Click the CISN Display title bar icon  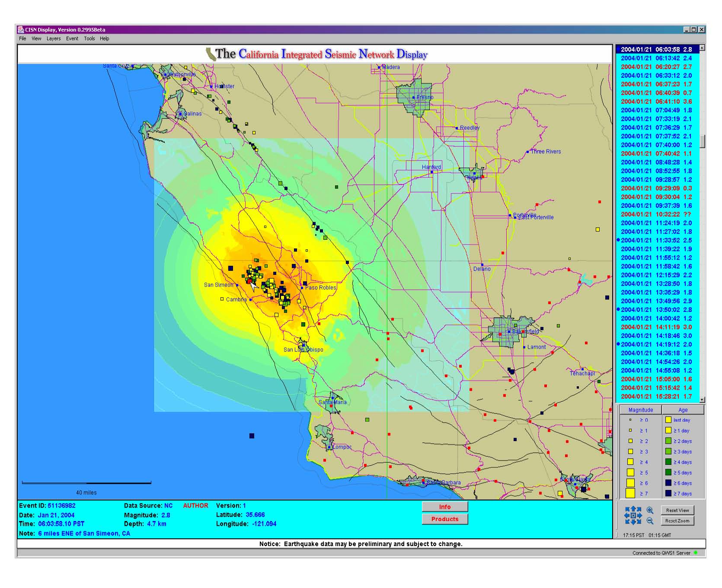tap(20, 29)
